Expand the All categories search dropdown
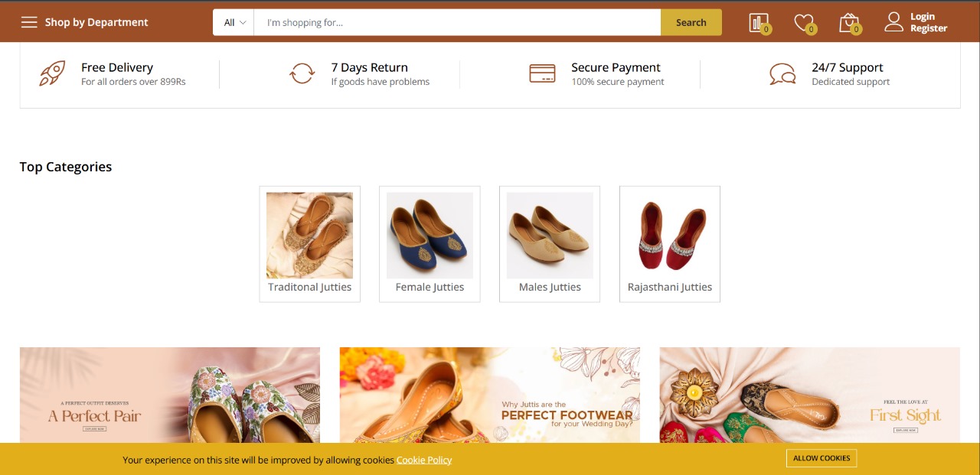 pos(234,22)
